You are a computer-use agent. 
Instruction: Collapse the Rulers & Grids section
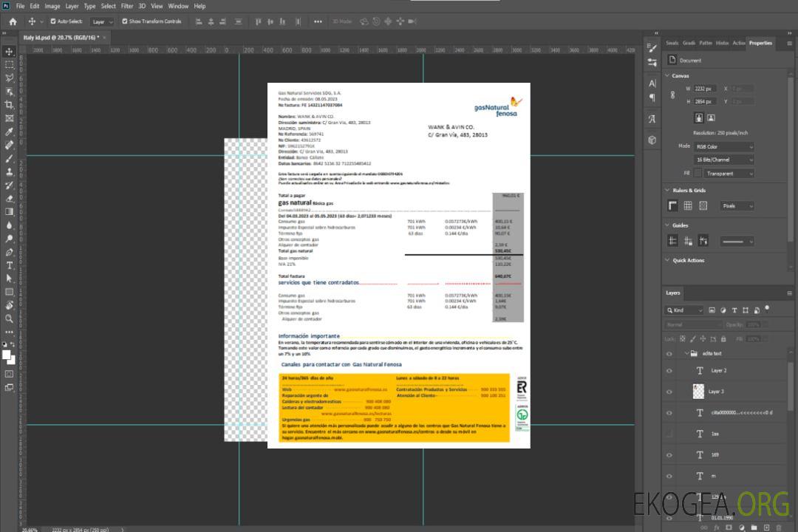click(667, 191)
